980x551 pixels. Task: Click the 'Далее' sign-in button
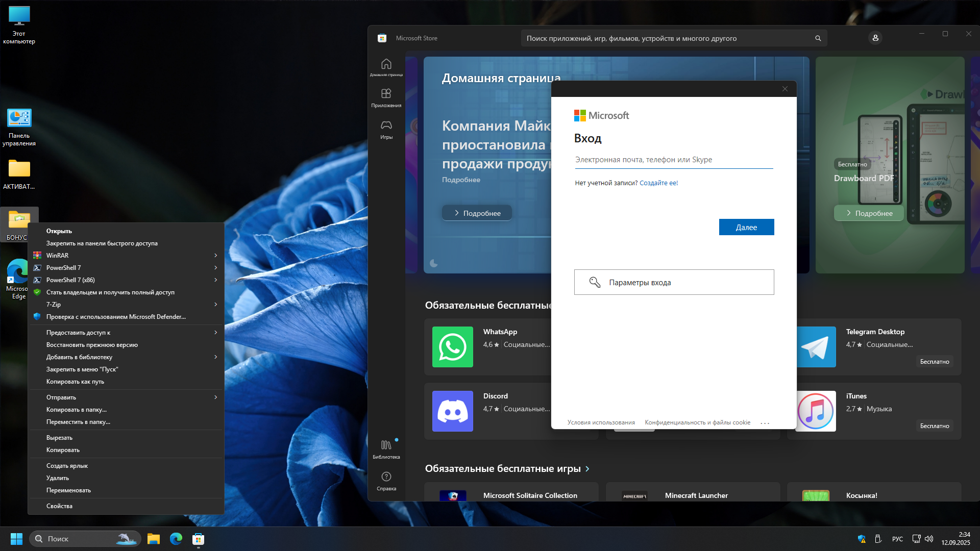[x=746, y=227]
